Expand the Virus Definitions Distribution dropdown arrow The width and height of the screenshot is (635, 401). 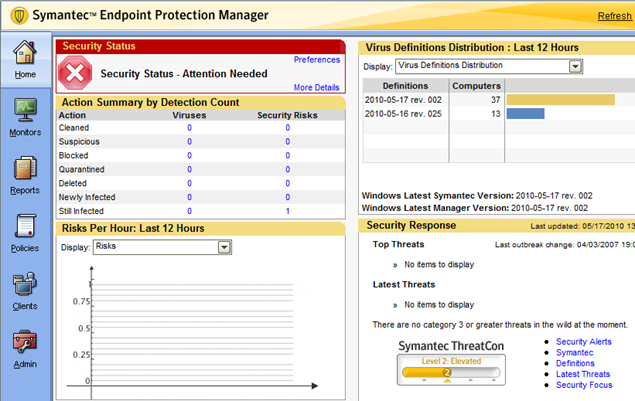575,66
